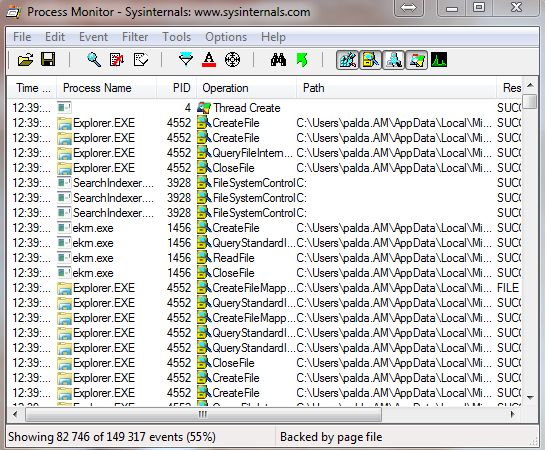Viewport: 545px width, 450px height.
Task: Toggle event capture with the magnifier icon
Action: tap(94, 59)
